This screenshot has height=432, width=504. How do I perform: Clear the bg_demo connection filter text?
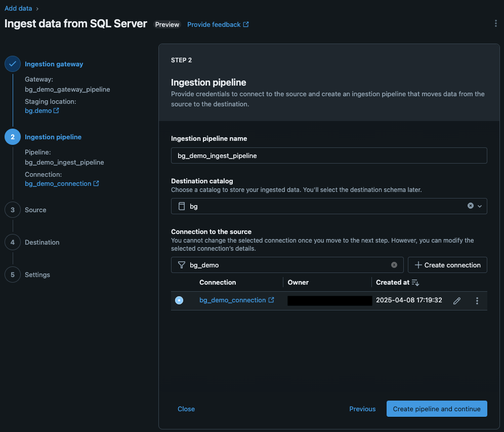394,265
